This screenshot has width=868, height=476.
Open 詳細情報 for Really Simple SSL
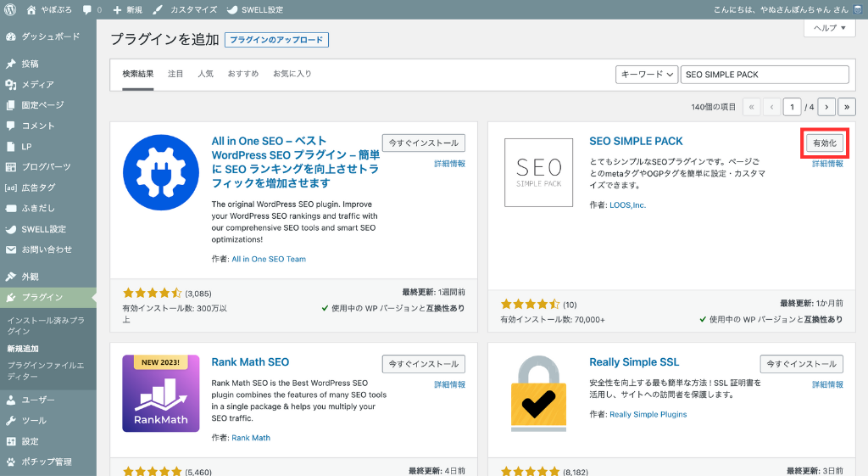click(827, 384)
